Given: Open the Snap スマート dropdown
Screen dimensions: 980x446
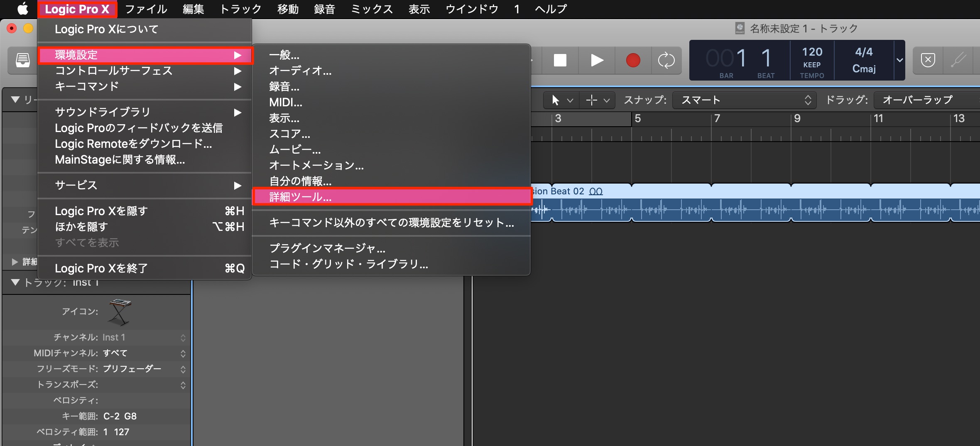Looking at the screenshot, I should coord(744,100).
